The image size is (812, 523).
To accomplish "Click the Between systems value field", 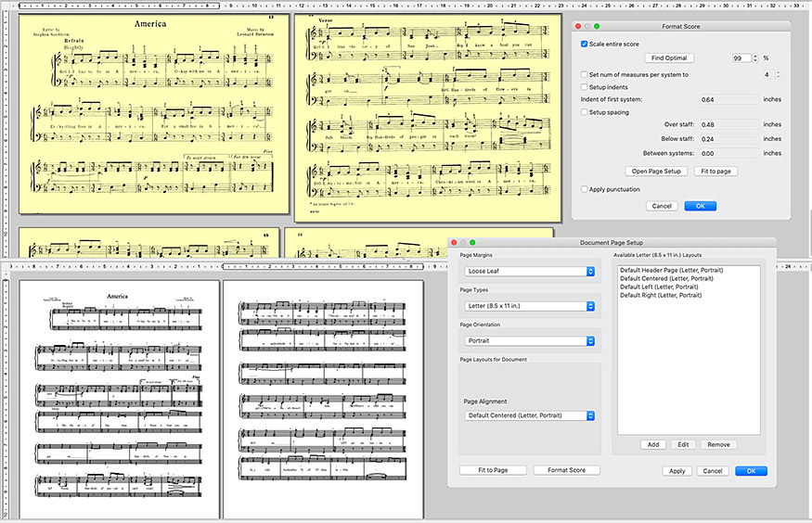I will click(x=729, y=153).
